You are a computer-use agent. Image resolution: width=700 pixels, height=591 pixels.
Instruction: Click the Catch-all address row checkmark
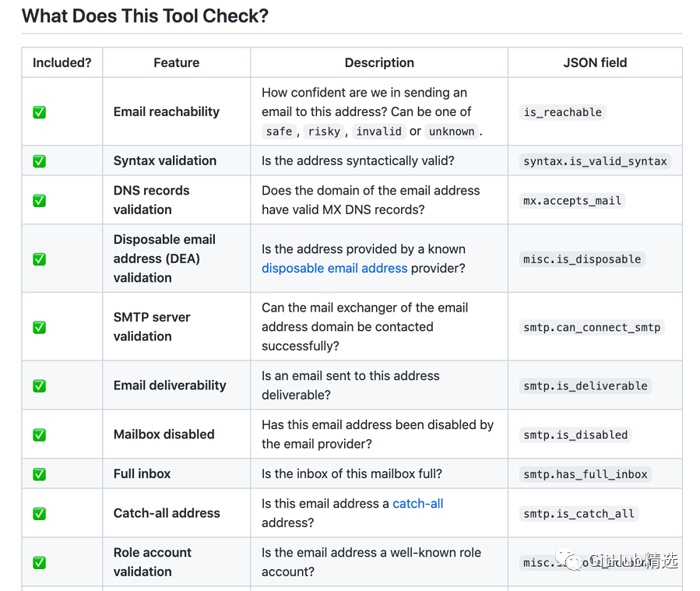click(x=39, y=513)
